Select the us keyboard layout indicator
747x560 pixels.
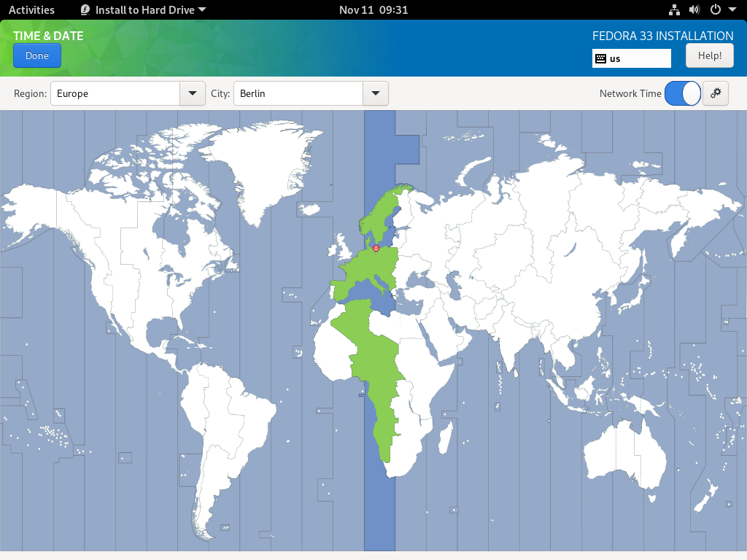point(632,58)
